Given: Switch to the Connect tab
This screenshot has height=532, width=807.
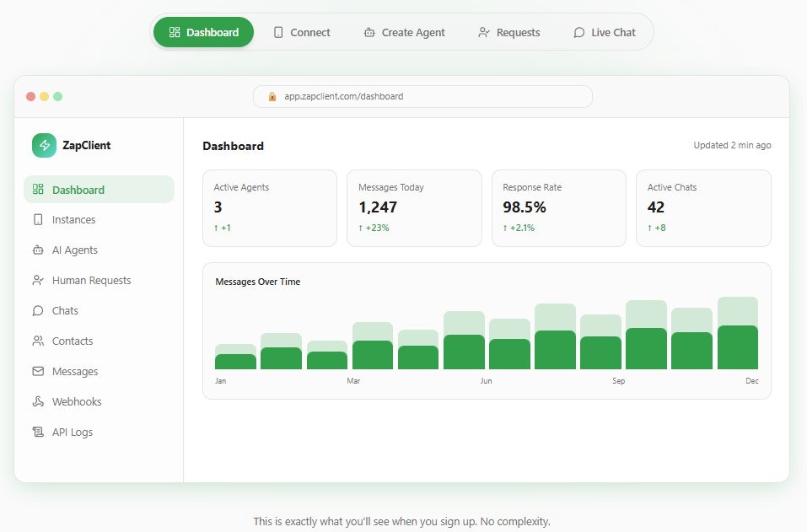Looking at the screenshot, I should (302, 32).
